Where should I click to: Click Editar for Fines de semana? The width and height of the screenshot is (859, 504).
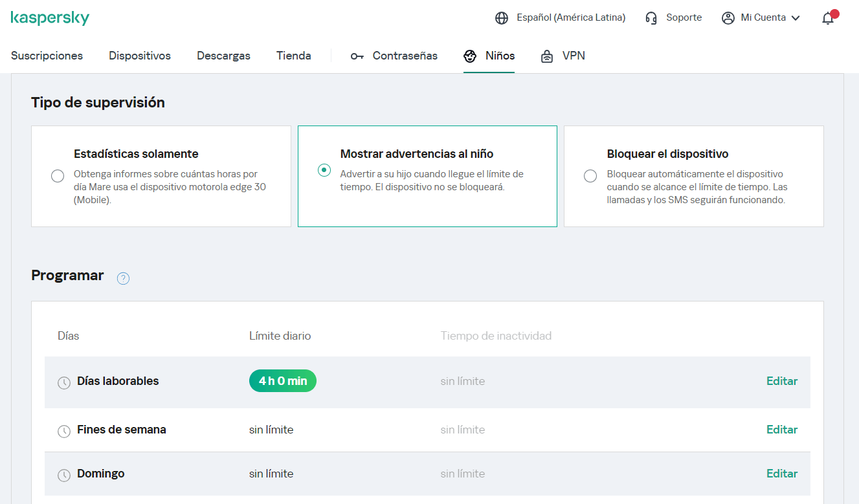pos(782,430)
